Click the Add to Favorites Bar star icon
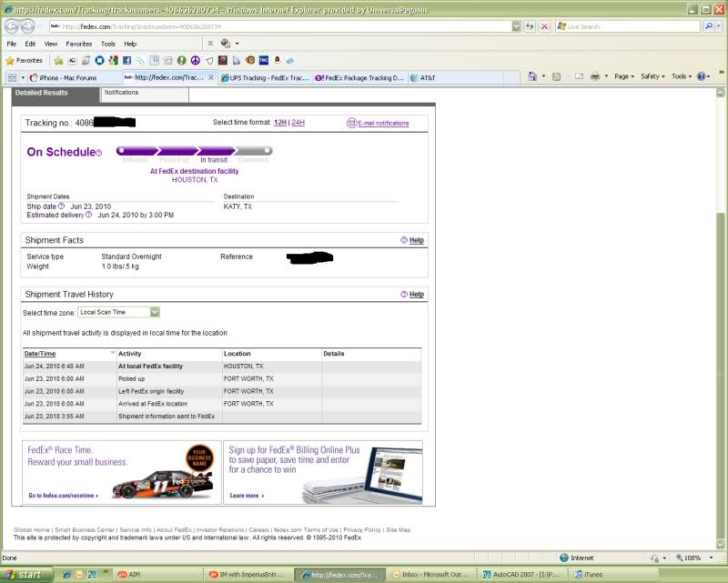Image resolution: width=728 pixels, height=583 pixels. click(58, 60)
